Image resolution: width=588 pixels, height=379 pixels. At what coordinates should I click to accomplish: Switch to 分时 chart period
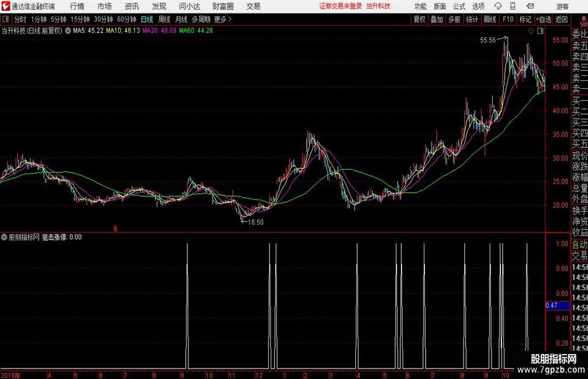[21, 19]
